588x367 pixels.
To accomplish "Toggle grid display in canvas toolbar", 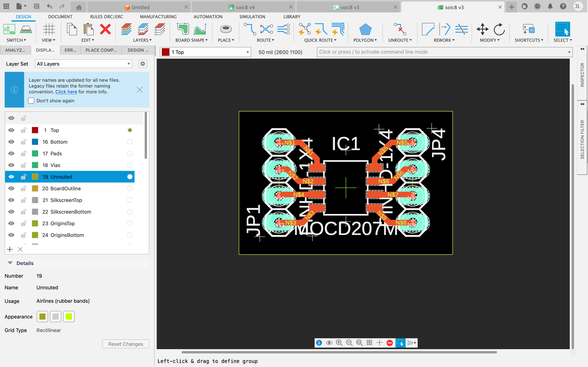I will tap(369, 343).
